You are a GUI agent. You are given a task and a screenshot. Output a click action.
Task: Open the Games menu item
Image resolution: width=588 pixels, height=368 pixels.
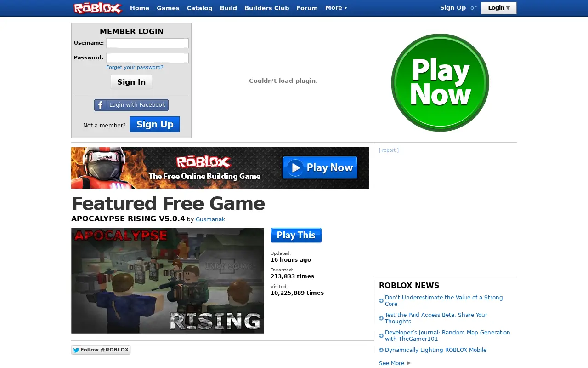tap(168, 8)
